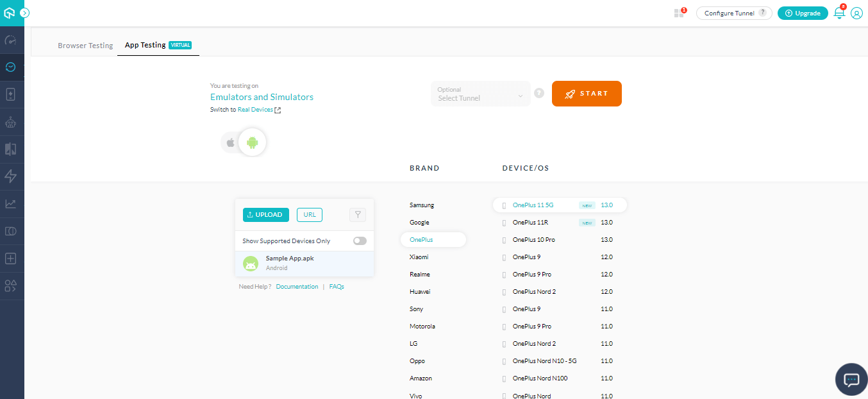The image size is (868, 399).
Task: Open the apps grid menu near Configure Tunnel
Action: point(679,13)
